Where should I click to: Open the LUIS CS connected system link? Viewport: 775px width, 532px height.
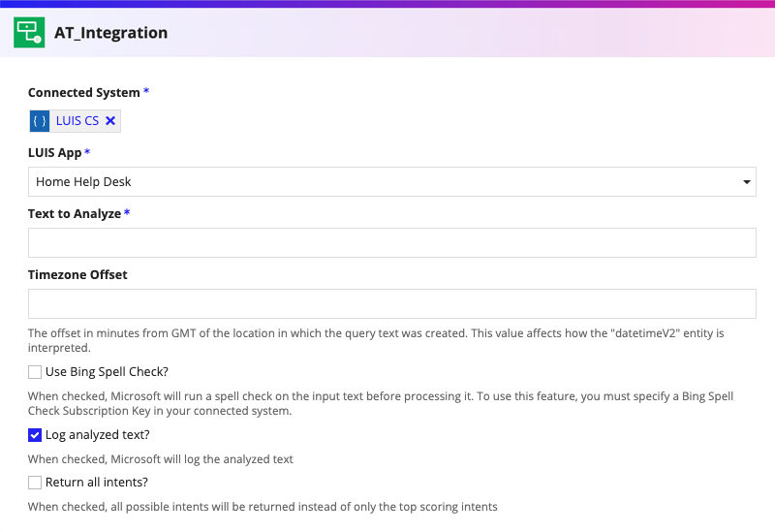pos(77,120)
